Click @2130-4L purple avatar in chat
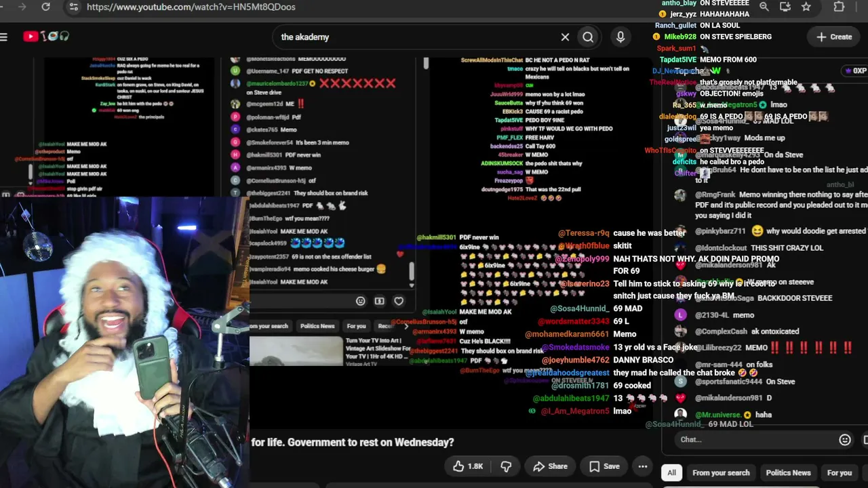 pyautogui.click(x=680, y=315)
